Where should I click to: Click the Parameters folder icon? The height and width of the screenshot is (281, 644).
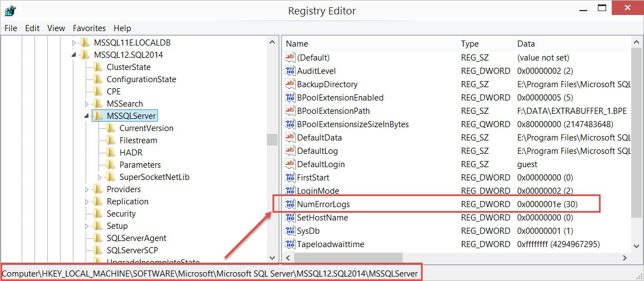[x=110, y=164]
